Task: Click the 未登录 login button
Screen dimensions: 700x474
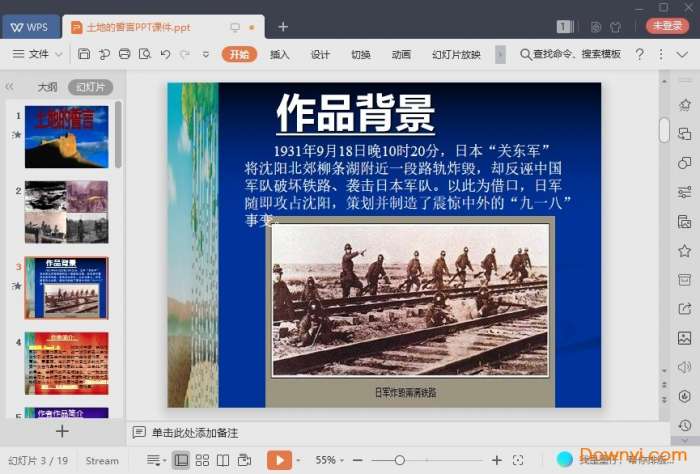Action: [667, 26]
